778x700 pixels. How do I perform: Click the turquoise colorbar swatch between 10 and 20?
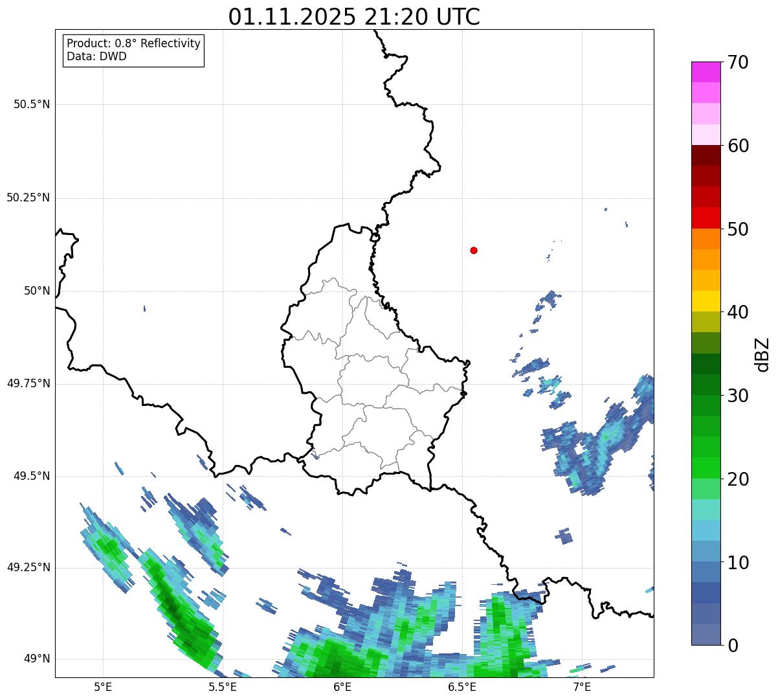pos(706,510)
